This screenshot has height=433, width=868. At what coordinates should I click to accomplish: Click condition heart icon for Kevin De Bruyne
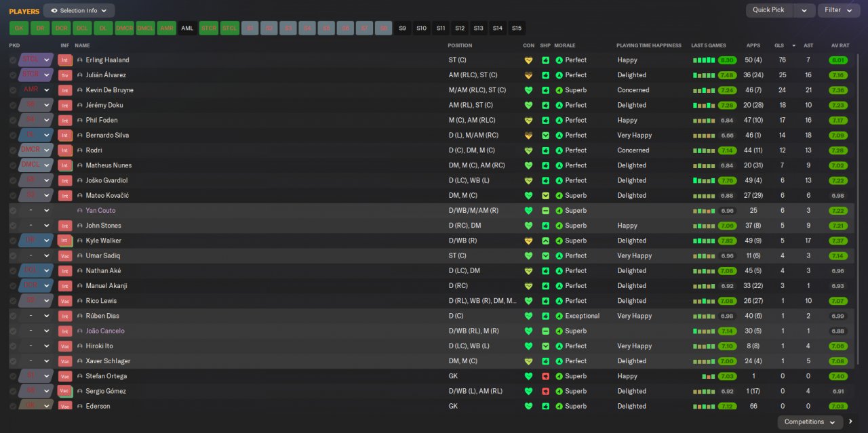click(x=529, y=90)
